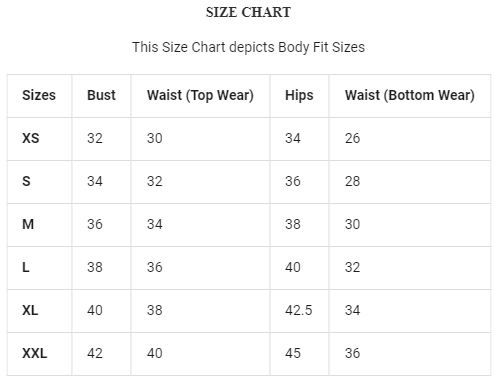
Task: Click bottom wear waist 26 for XS
Action: coord(352,138)
